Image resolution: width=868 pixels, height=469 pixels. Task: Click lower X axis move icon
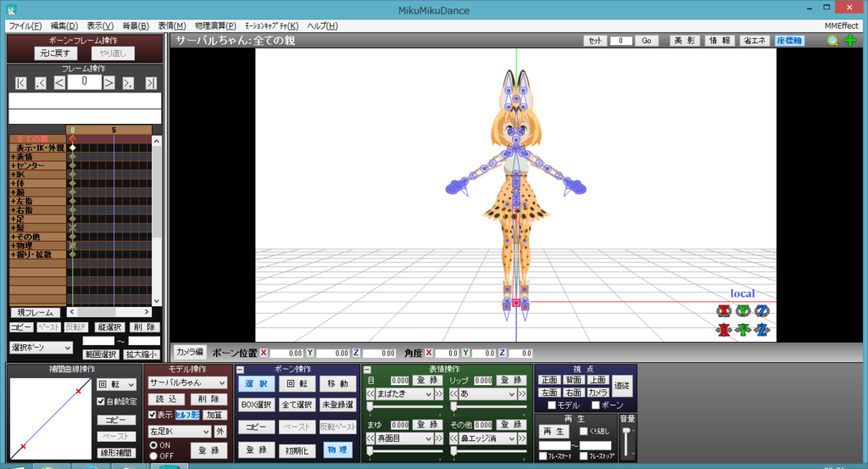click(x=724, y=330)
